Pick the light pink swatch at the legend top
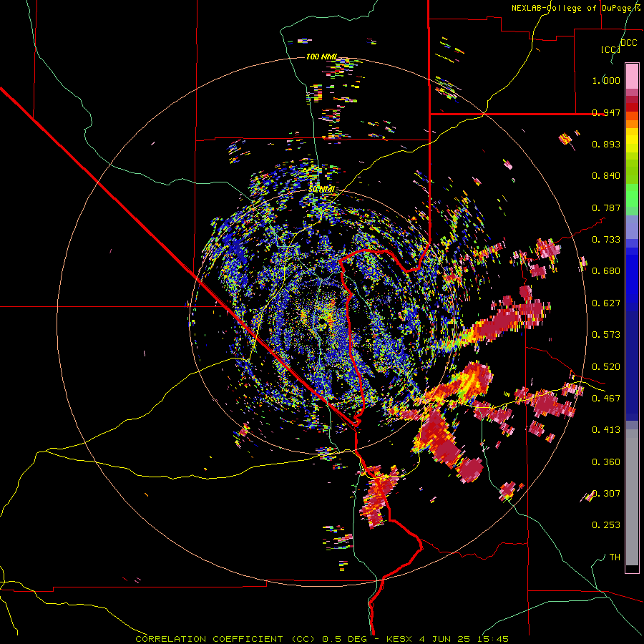This screenshot has height=644, width=644. pyautogui.click(x=632, y=76)
